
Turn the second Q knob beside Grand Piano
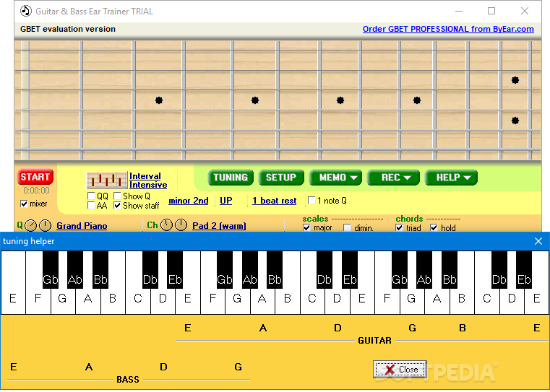click(46, 225)
